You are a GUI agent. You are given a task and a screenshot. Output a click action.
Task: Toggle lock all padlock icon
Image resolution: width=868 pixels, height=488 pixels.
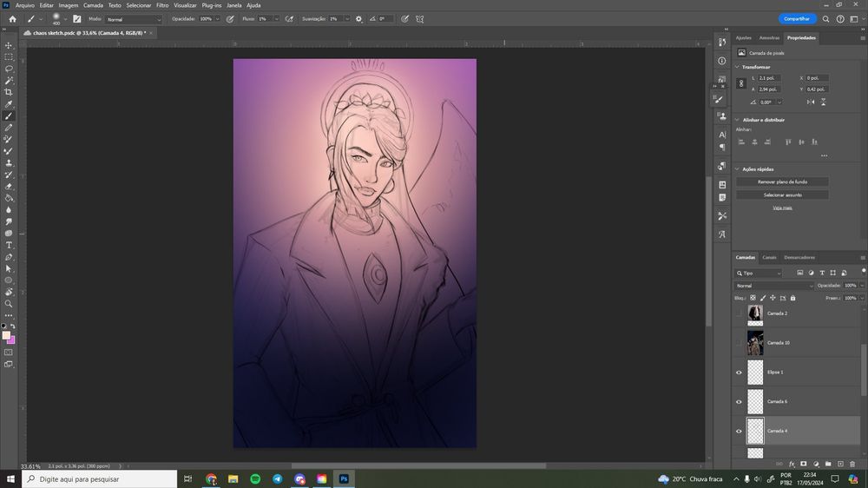[792, 298]
